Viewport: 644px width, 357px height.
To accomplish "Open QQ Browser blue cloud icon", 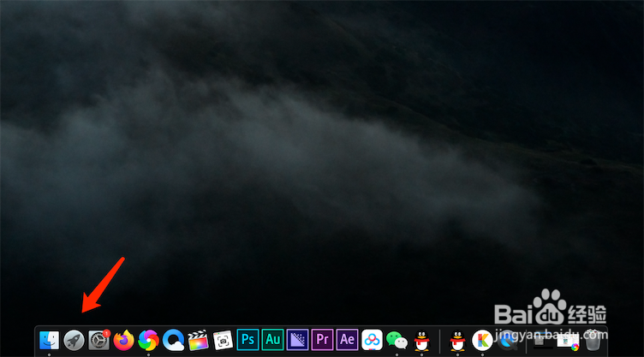I will pyautogui.click(x=173, y=340).
